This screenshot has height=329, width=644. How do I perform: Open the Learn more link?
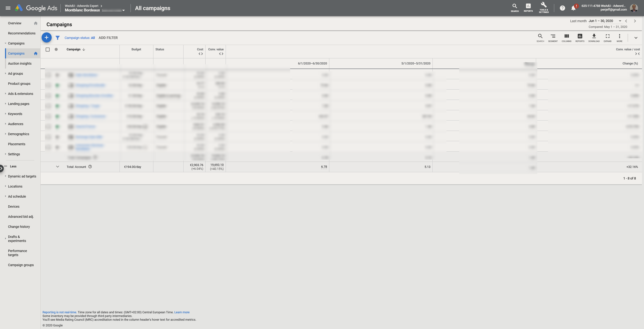point(182,312)
